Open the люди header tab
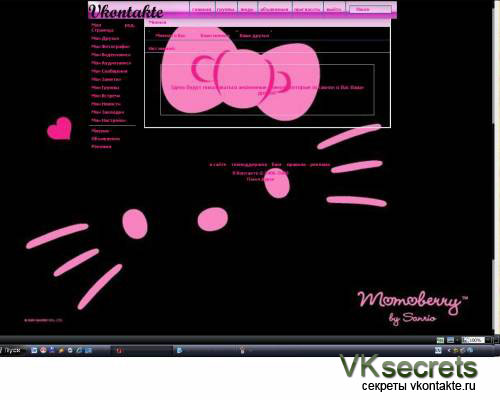This screenshot has height=400, width=500. (x=247, y=10)
